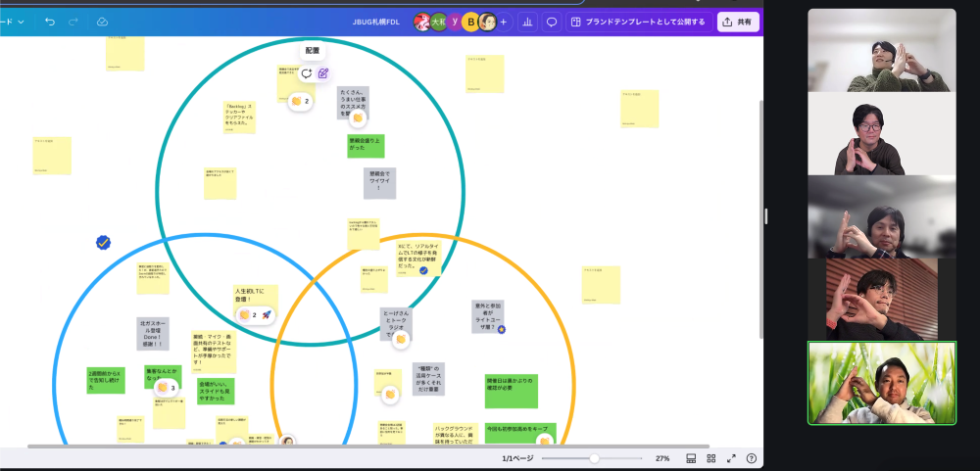Click the clap reaction showing 2 under the selected note
This screenshot has width=980, height=471.
[x=301, y=101]
